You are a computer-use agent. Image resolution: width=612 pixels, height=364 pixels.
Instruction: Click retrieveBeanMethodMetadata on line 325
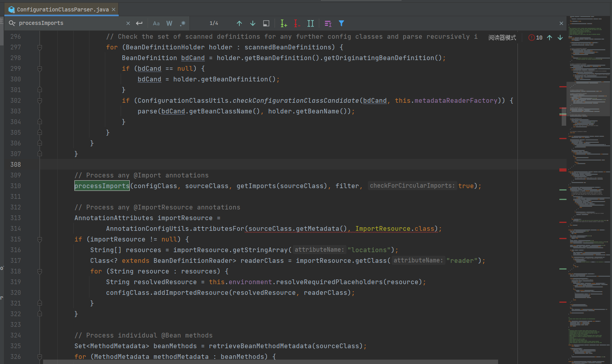260,346
